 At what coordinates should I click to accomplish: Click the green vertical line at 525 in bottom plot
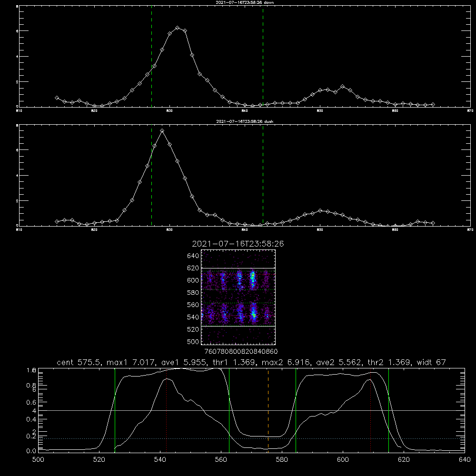(115, 410)
